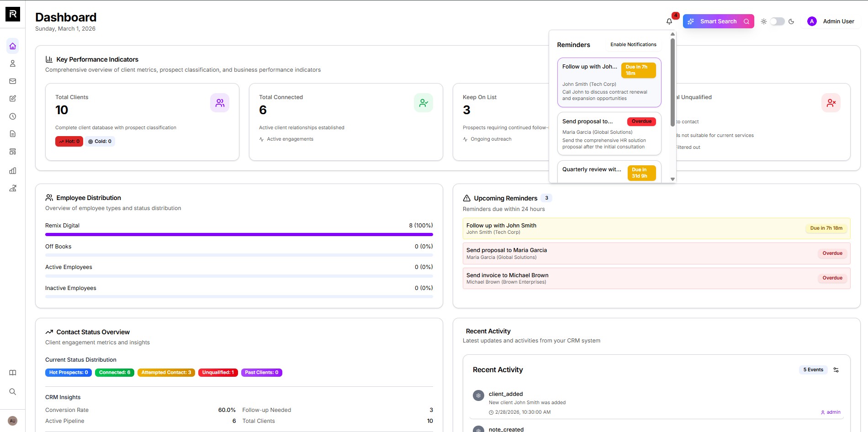
Task: Expand the admin entry on client_added activity
Action: [x=830, y=412]
